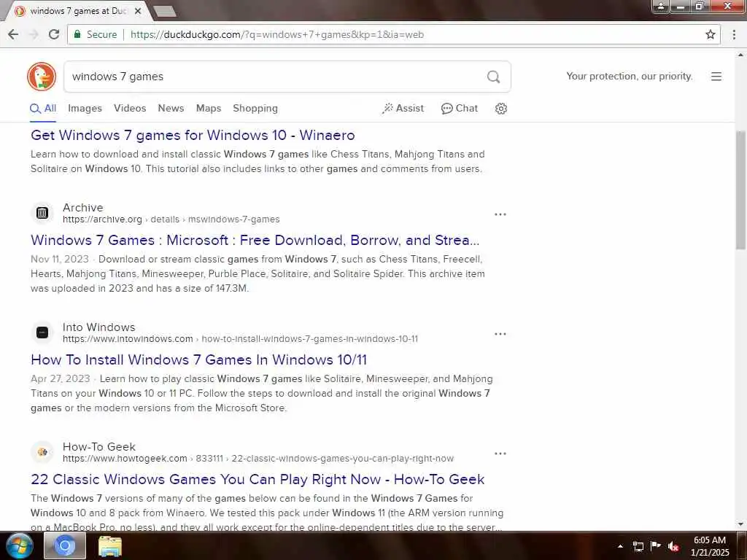
Task: Click the Assist wand button
Action: coord(403,109)
